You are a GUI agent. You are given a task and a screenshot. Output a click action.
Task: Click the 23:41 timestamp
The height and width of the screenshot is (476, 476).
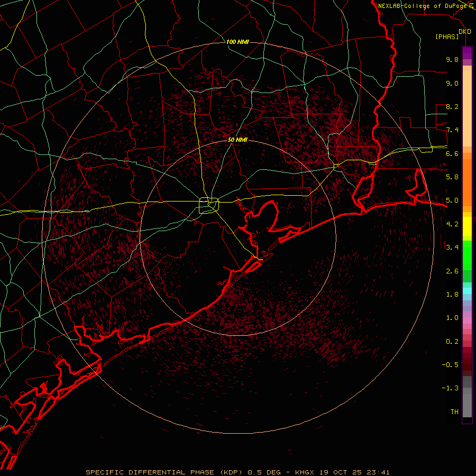tap(378, 472)
